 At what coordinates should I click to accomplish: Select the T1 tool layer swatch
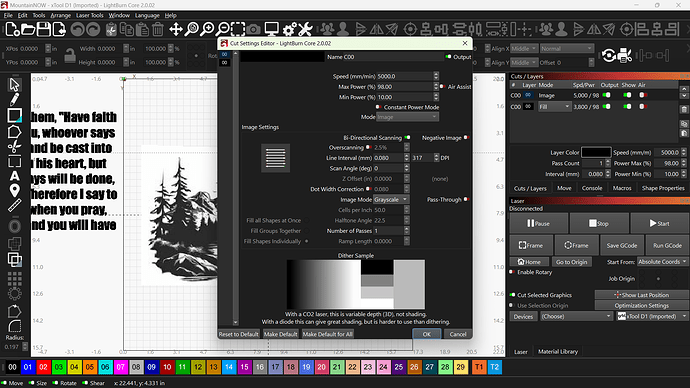click(479, 367)
